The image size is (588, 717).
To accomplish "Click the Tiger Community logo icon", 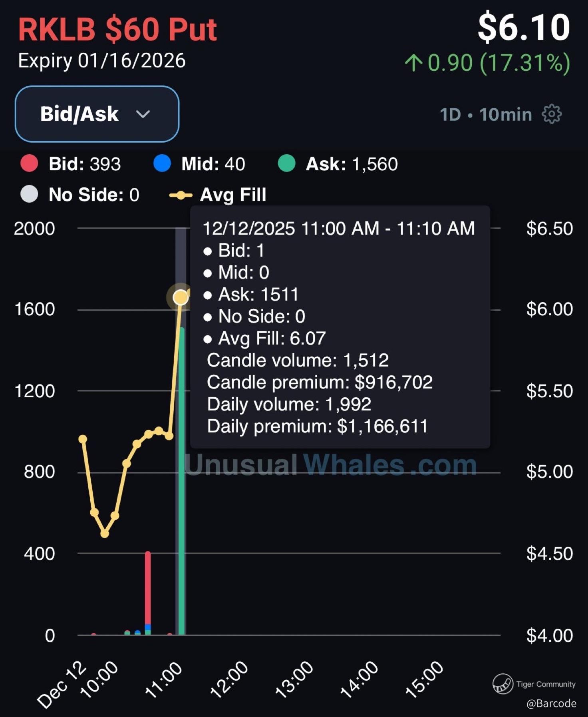I will point(503,684).
